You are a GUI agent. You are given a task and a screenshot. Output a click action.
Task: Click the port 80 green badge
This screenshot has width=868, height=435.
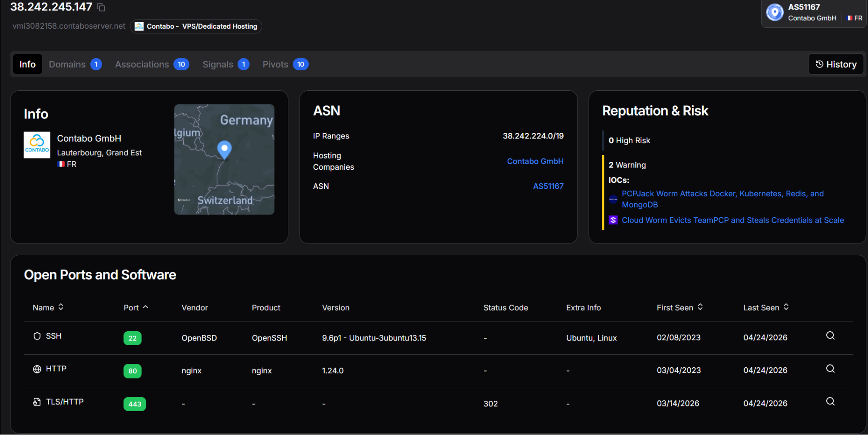[x=132, y=371]
